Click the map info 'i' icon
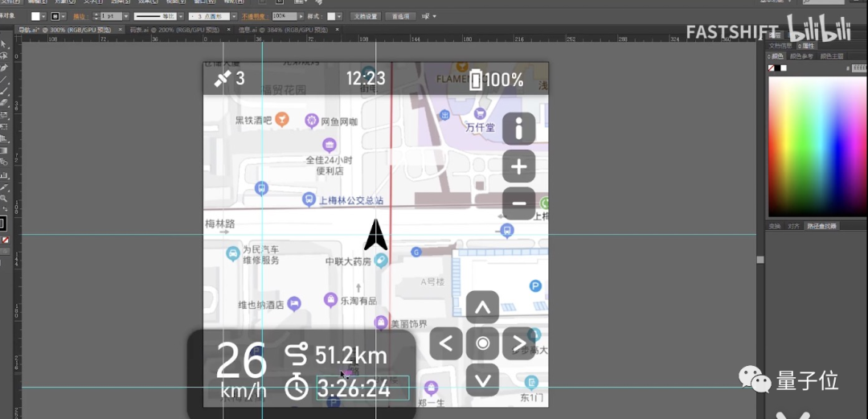Viewport: 868px width, 419px height. [x=518, y=128]
